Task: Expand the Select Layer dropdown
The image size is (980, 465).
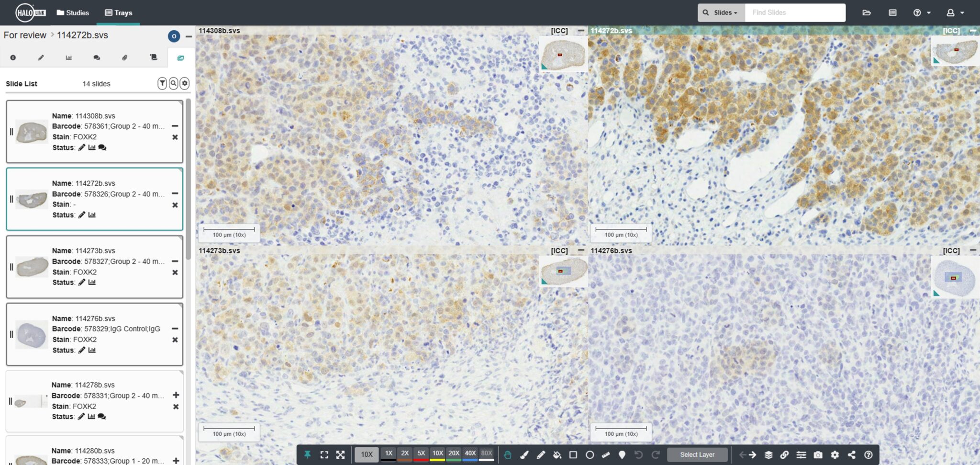Action: (697, 454)
